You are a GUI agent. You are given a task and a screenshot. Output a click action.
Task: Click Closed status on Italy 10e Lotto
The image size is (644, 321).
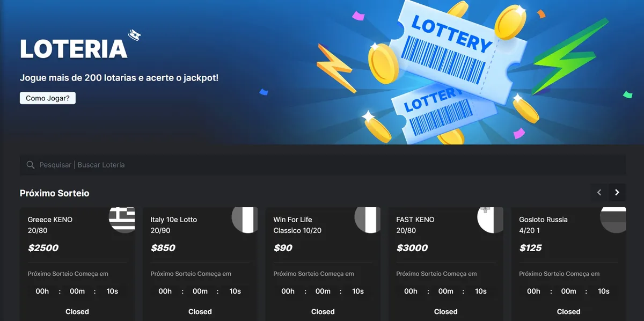coord(200,311)
